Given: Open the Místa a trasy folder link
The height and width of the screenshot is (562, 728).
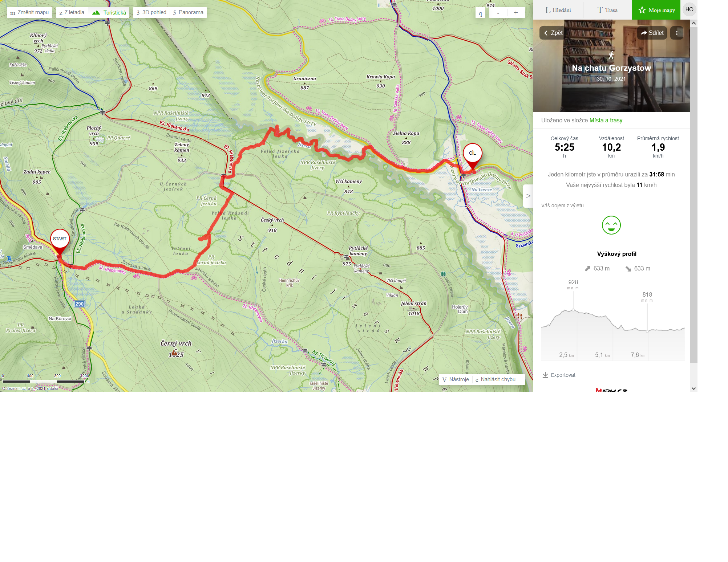Looking at the screenshot, I should pyautogui.click(x=606, y=120).
